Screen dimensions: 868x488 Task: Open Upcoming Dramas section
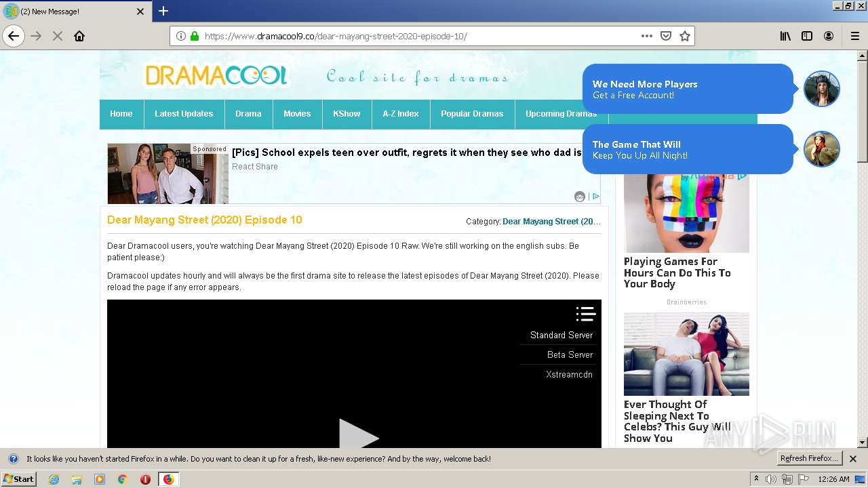561,114
